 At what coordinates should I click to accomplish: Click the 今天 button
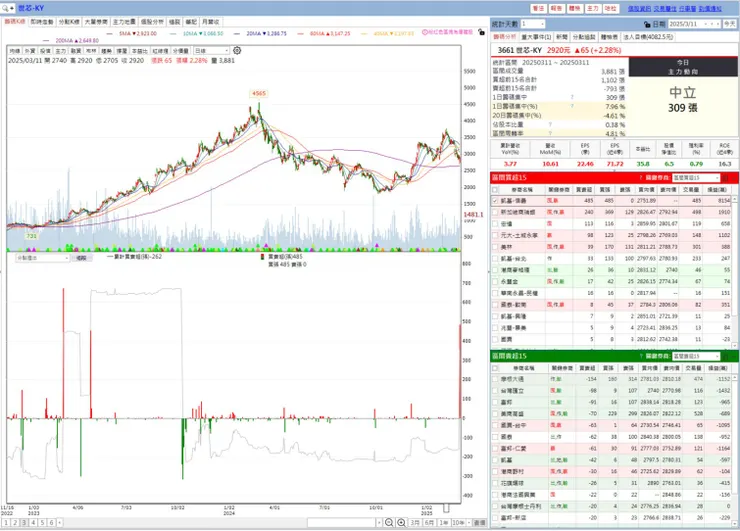(x=730, y=24)
